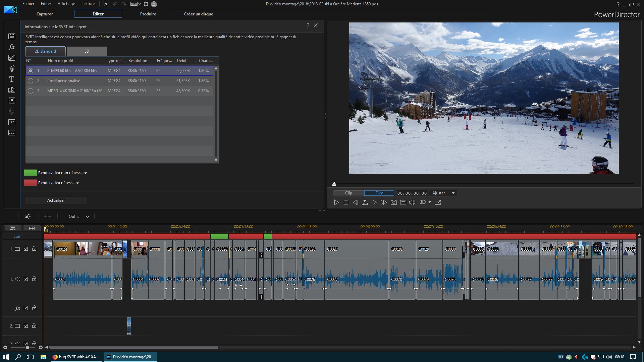Screen dimensions: 644x362
Task: Click the fast forward playback button
Action: 384,202
